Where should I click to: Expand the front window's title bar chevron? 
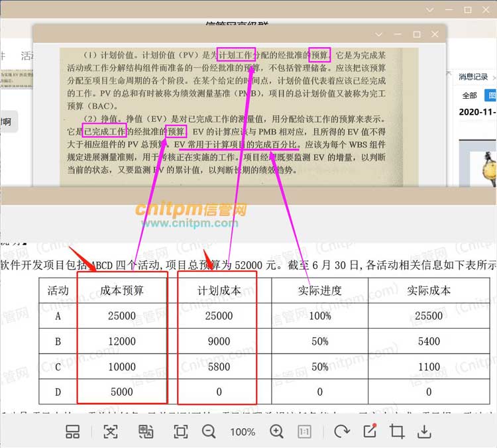click(379, 34)
